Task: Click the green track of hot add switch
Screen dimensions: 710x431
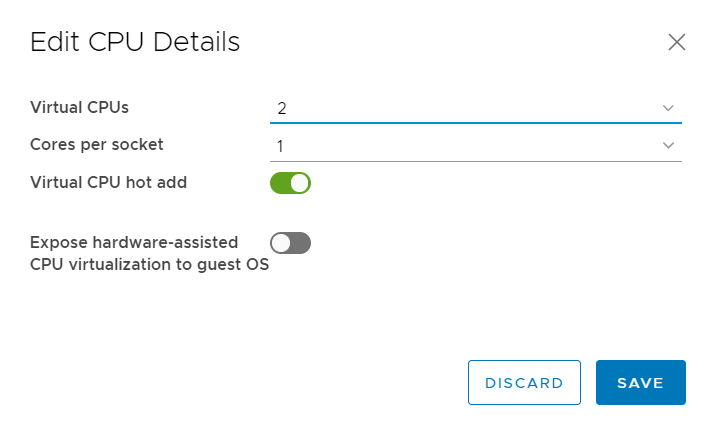Action: tap(280, 183)
